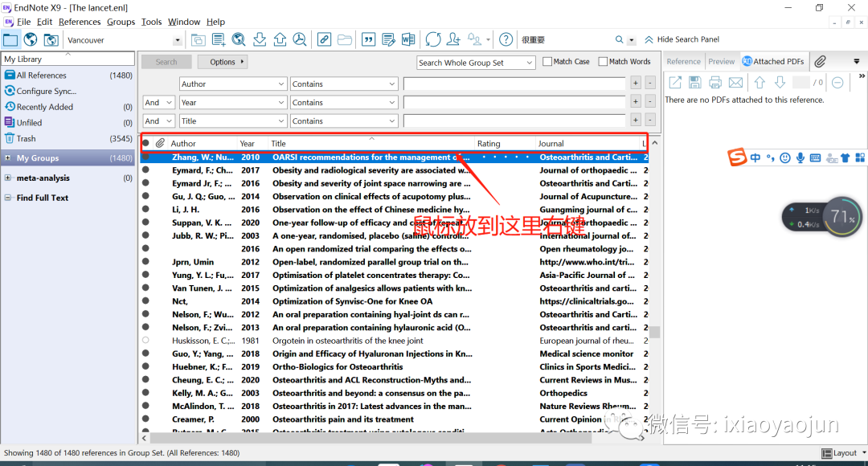Open the Help question mark icon
868x466 pixels.
click(506, 40)
